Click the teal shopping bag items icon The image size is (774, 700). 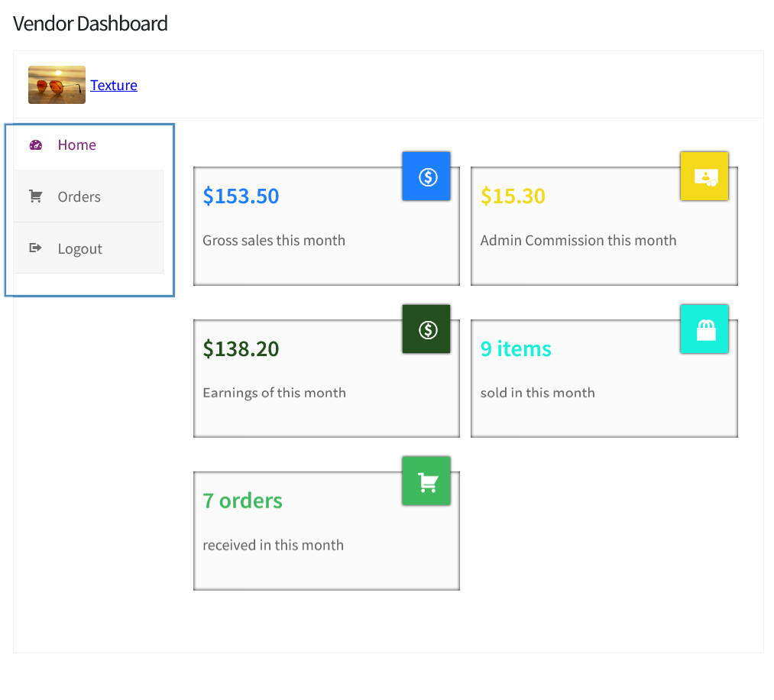coord(704,329)
